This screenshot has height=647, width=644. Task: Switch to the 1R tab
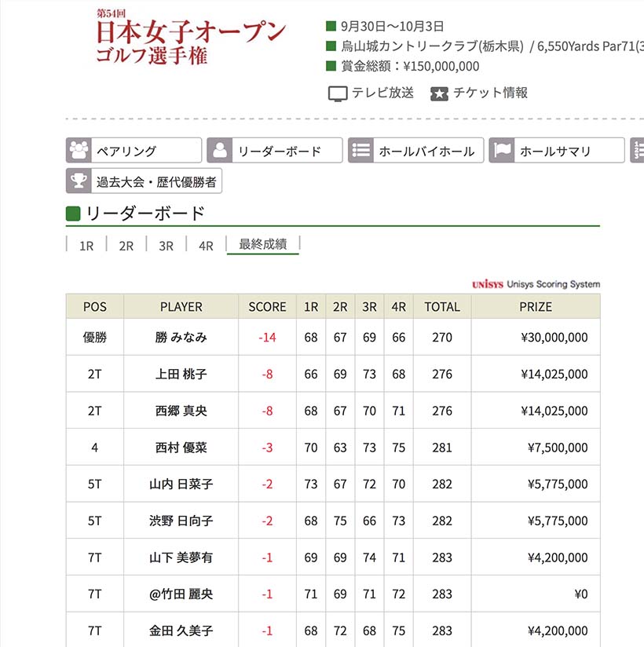[x=86, y=246]
